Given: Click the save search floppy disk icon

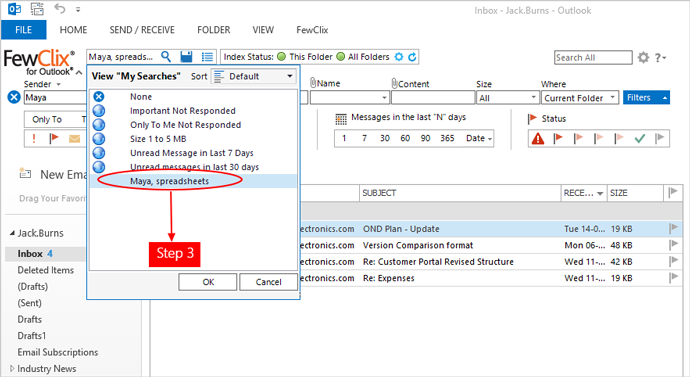Looking at the screenshot, I should pyautogui.click(x=187, y=57).
